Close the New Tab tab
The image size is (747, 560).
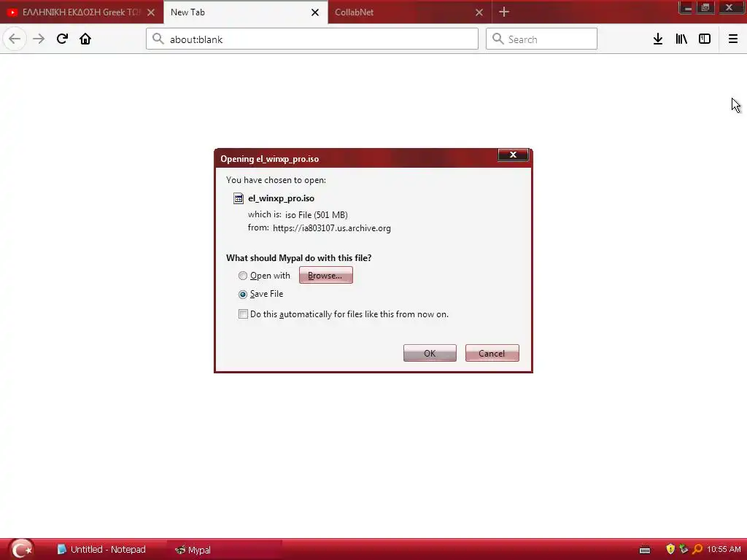(315, 12)
